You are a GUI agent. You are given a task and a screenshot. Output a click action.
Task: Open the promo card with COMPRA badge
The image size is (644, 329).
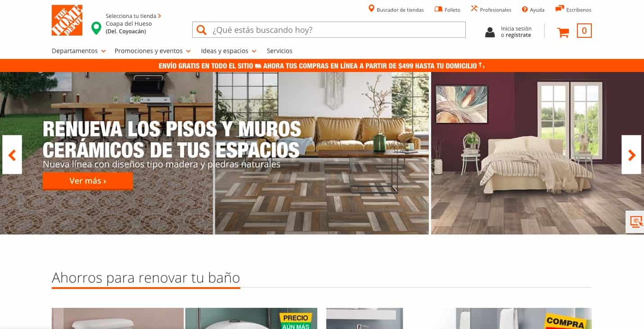(x=524, y=319)
